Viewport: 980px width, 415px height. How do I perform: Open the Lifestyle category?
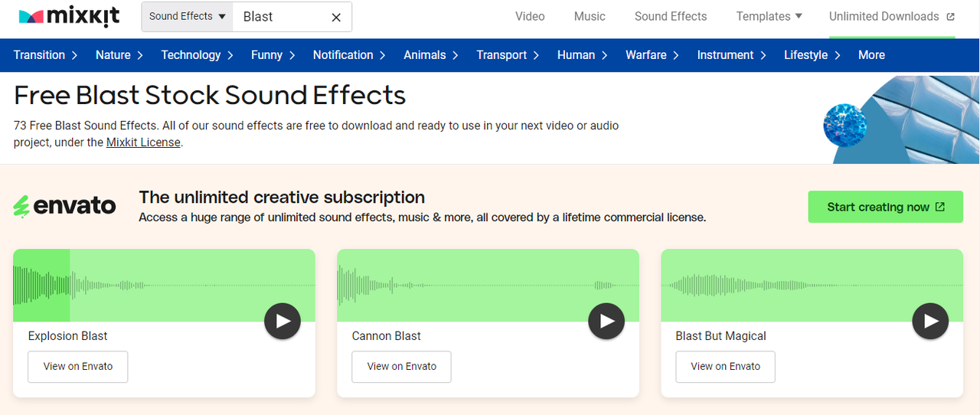coord(812,55)
